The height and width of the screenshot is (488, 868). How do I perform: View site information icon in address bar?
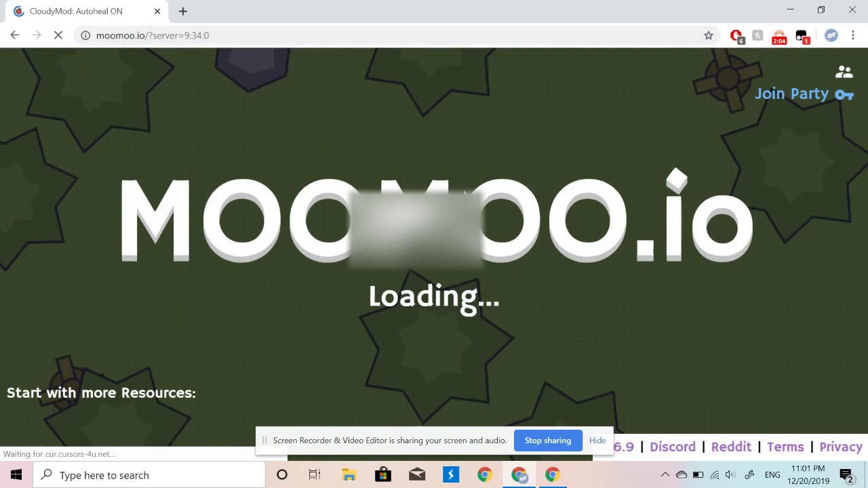coord(85,35)
